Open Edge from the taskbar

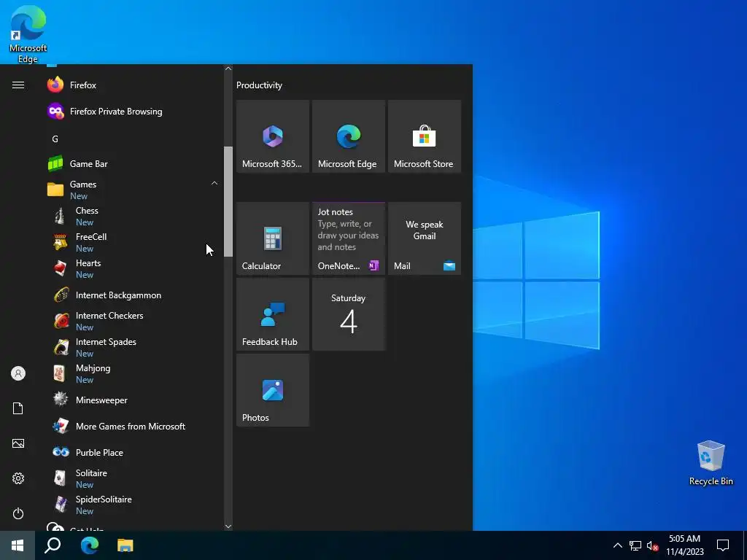pos(89,545)
